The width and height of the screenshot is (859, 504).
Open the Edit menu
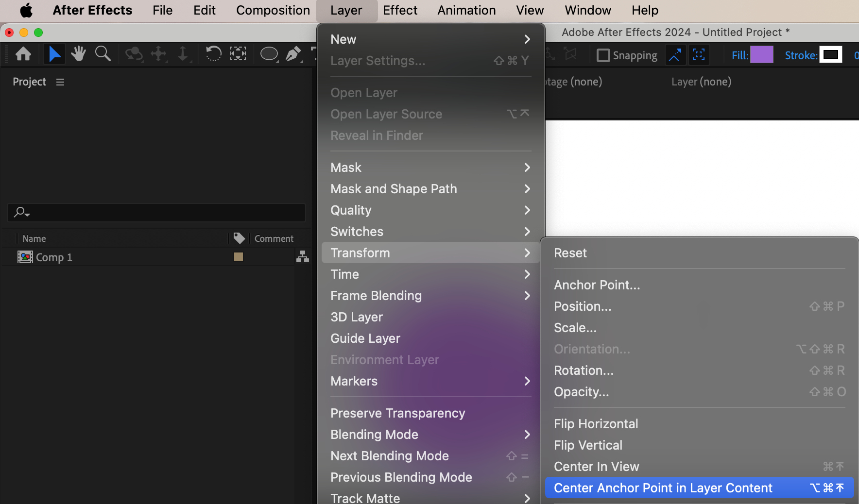(205, 10)
